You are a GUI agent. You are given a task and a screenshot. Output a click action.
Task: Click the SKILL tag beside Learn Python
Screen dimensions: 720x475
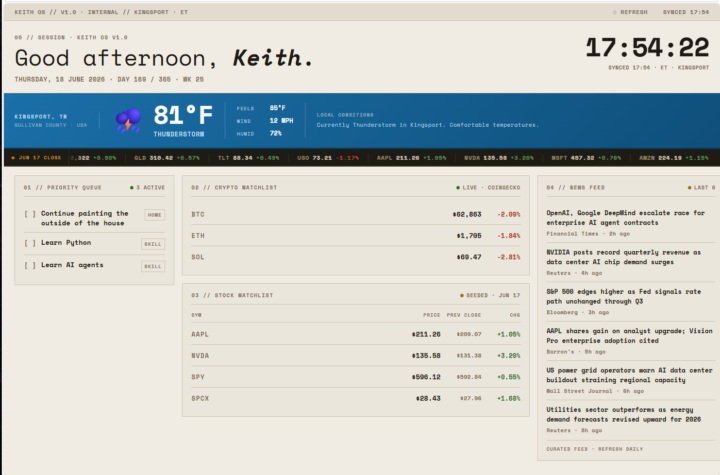[x=153, y=244]
